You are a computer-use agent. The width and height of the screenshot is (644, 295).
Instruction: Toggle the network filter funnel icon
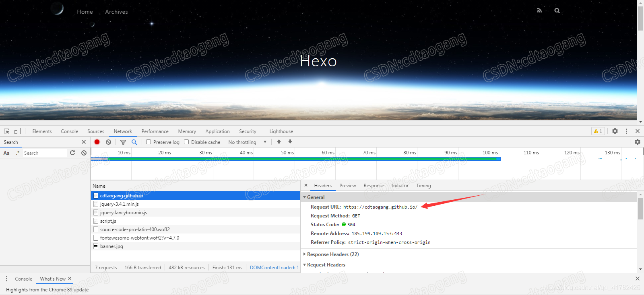123,142
